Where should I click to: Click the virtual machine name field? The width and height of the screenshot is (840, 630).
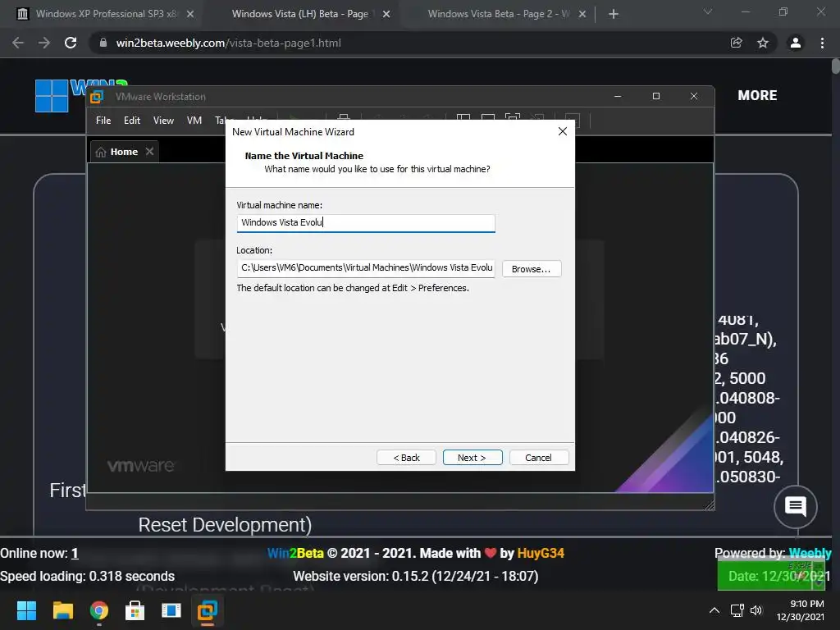(366, 223)
